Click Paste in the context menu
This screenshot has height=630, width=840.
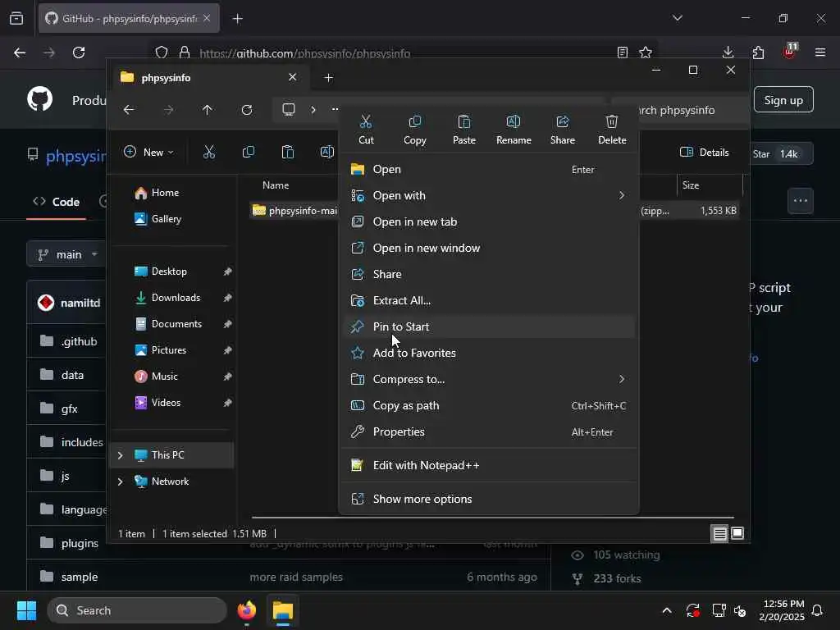[x=464, y=129]
